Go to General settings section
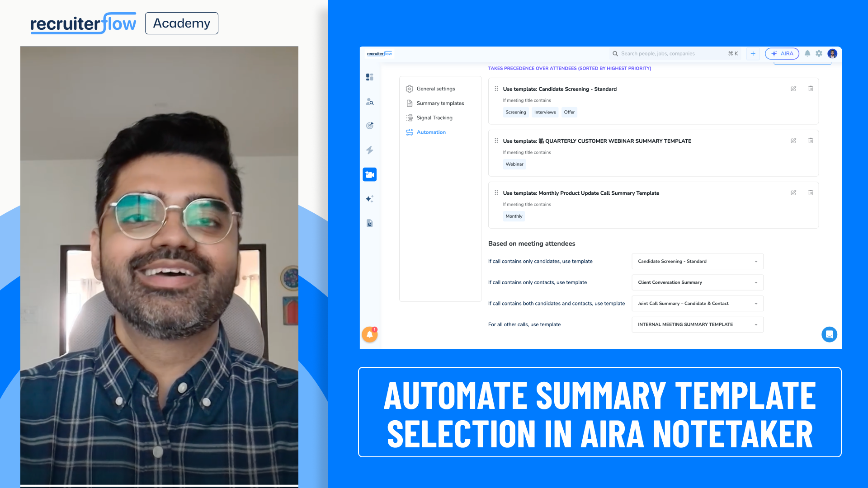The image size is (868, 488). coord(435,89)
